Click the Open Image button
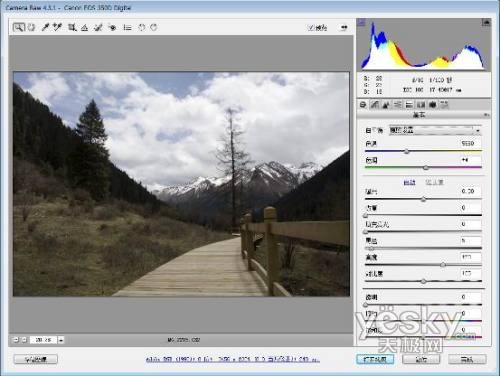 375,359
